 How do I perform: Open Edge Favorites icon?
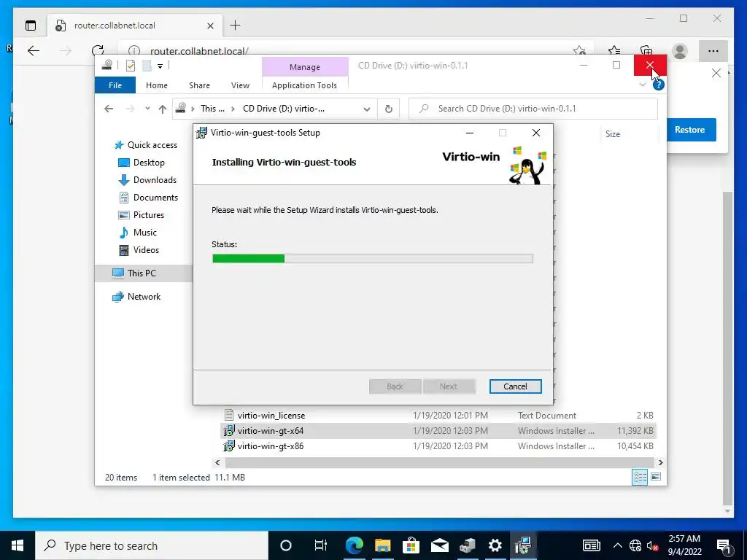[x=614, y=50]
